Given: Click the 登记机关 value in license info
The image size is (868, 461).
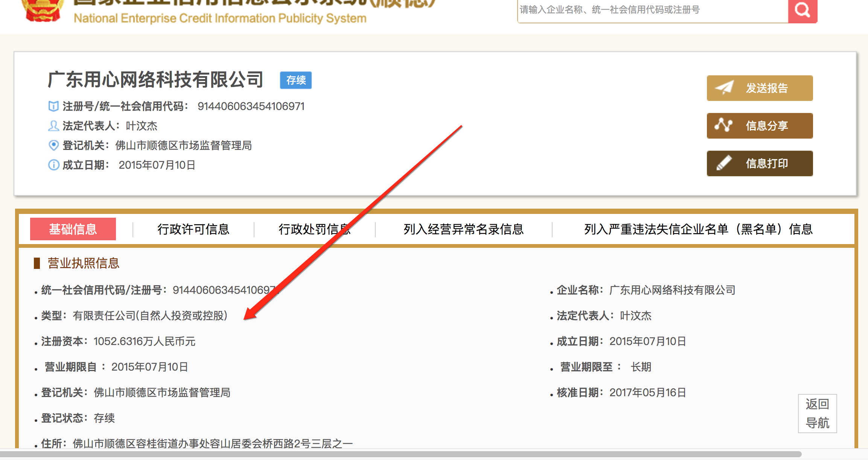Looking at the screenshot, I should point(162,392).
